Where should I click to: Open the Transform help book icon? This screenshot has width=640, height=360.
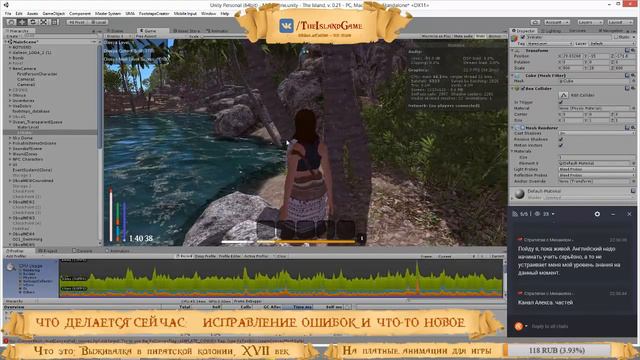(x=627, y=51)
